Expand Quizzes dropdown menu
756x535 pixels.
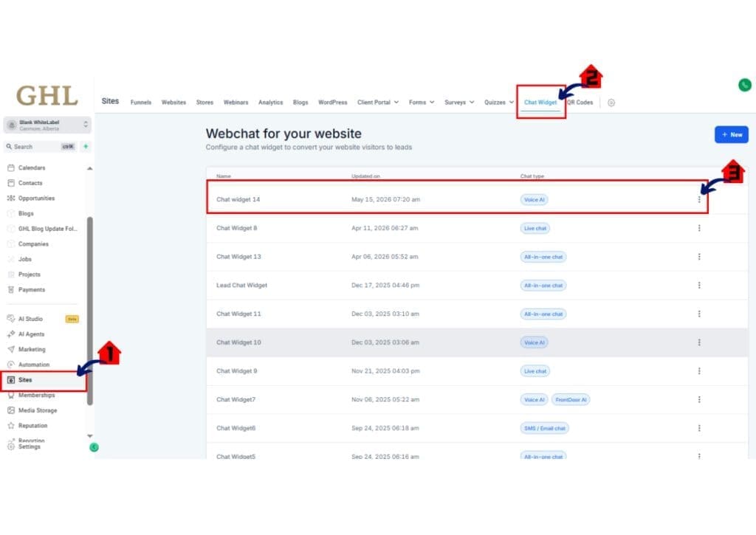click(499, 102)
